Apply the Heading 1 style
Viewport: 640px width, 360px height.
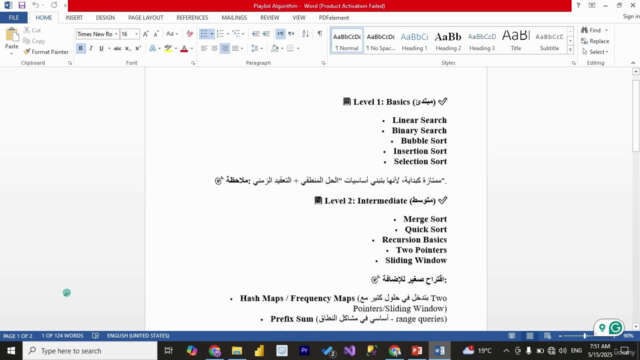pos(414,40)
